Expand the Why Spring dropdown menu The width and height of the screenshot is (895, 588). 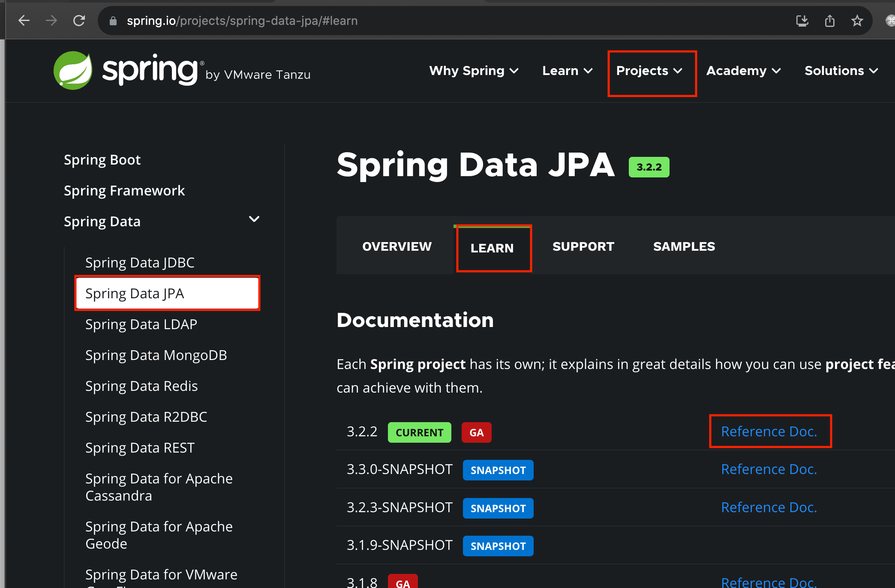pyautogui.click(x=474, y=71)
